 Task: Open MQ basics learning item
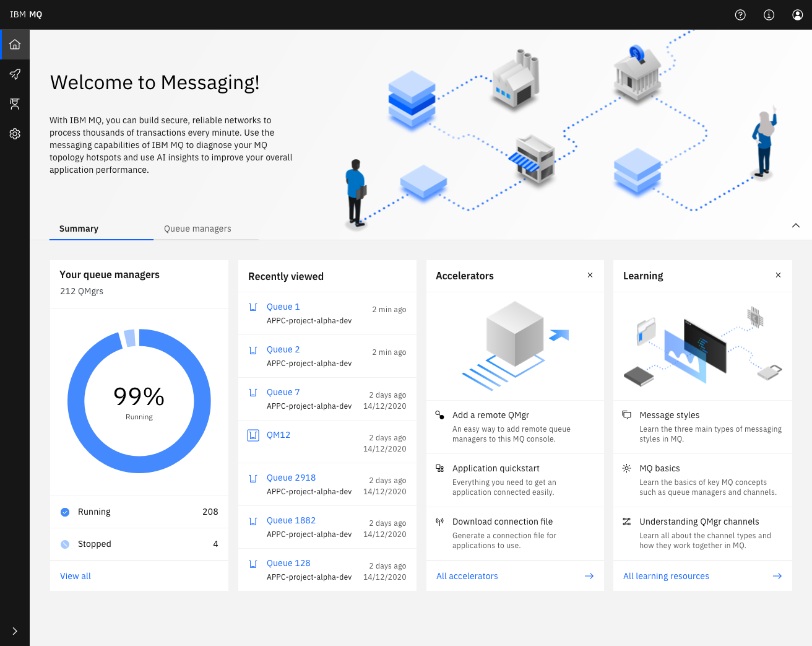[702, 480]
